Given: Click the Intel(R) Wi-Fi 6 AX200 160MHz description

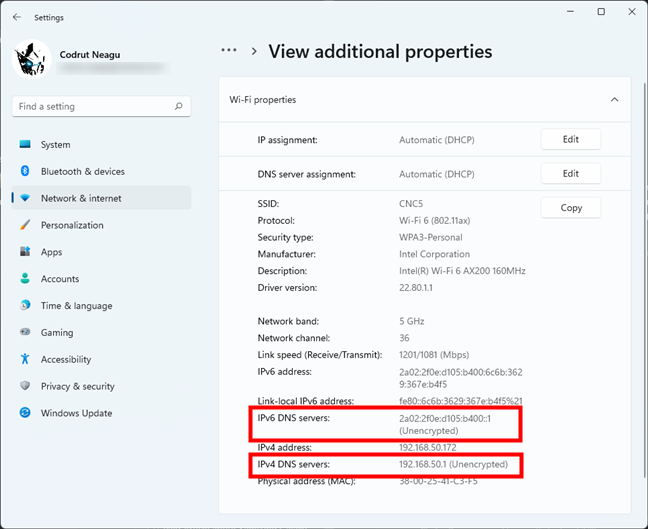Looking at the screenshot, I should click(462, 271).
